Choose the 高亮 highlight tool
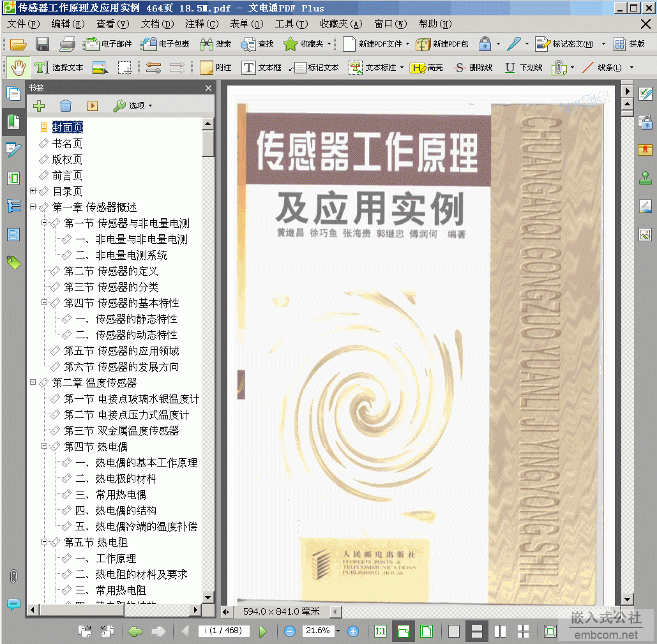657x644 pixels. click(426, 68)
